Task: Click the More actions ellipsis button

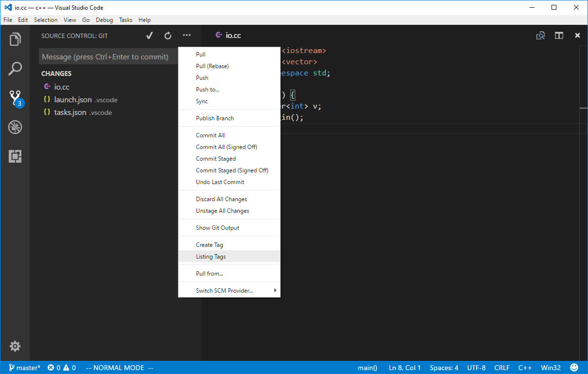Action: [187, 36]
